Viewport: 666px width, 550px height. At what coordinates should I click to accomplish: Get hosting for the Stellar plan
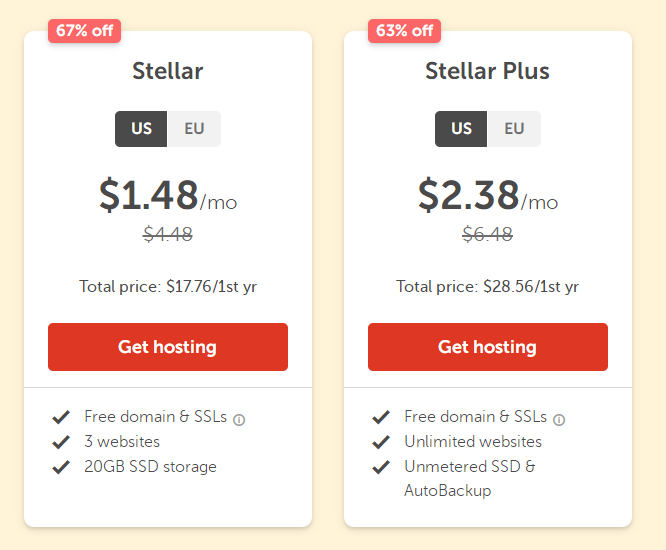pyautogui.click(x=168, y=347)
